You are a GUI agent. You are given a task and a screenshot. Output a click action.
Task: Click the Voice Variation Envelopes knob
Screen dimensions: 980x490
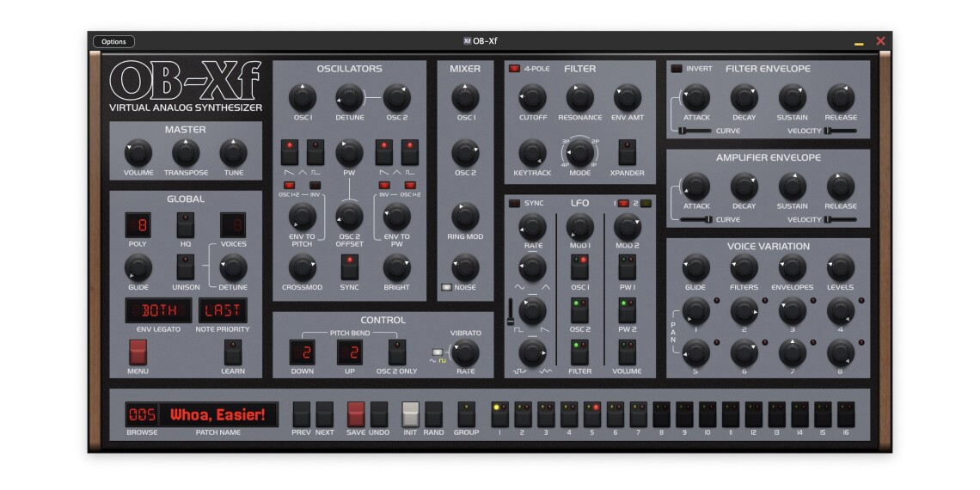(792, 267)
